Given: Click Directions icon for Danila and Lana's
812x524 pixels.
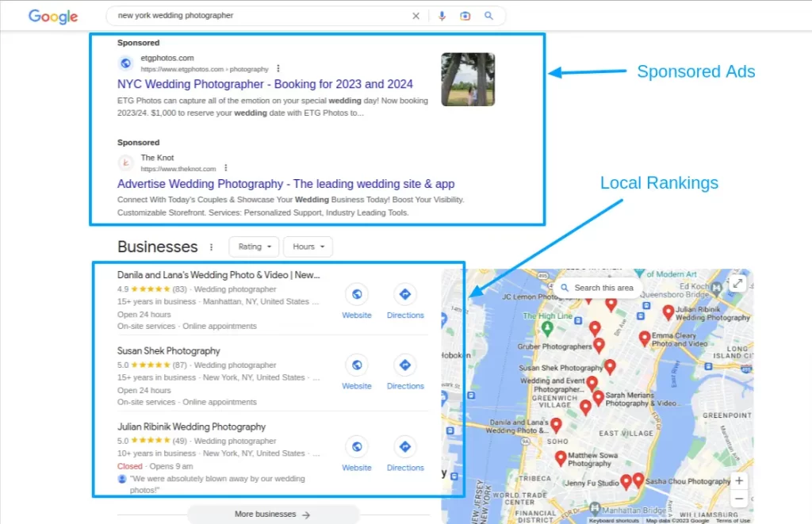Looking at the screenshot, I should click(405, 294).
